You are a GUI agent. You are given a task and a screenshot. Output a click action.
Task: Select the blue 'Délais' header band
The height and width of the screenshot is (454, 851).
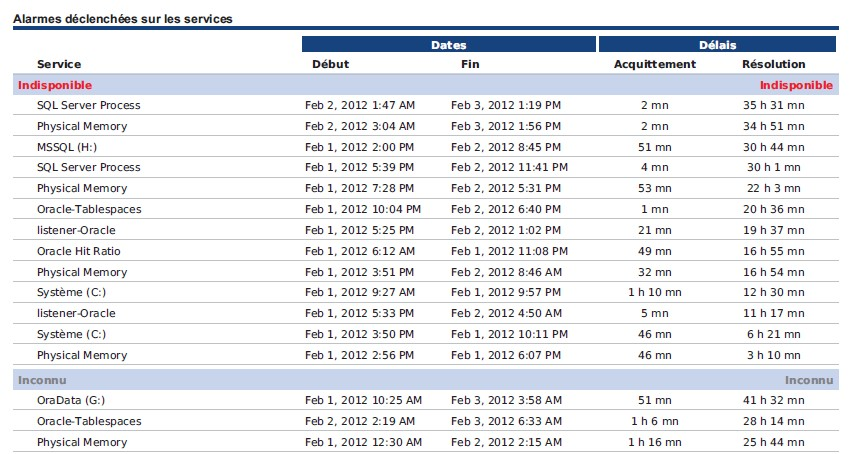[716, 45]
